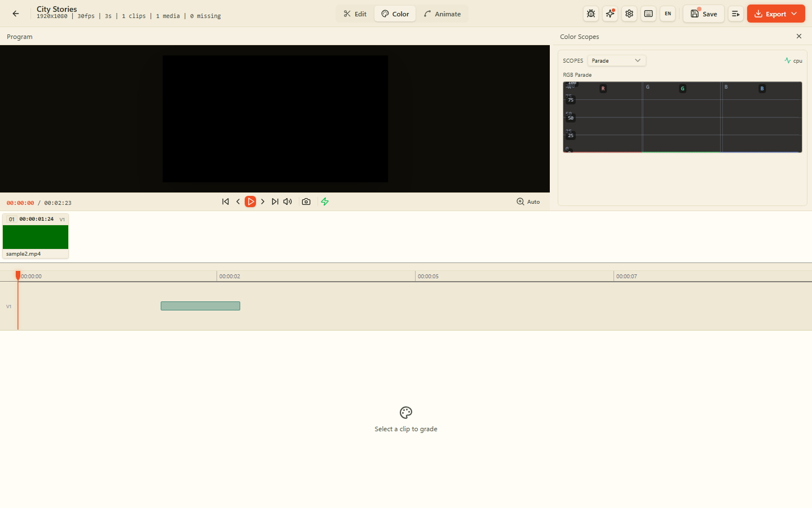Open the bug report icon

tap(591, 14)
